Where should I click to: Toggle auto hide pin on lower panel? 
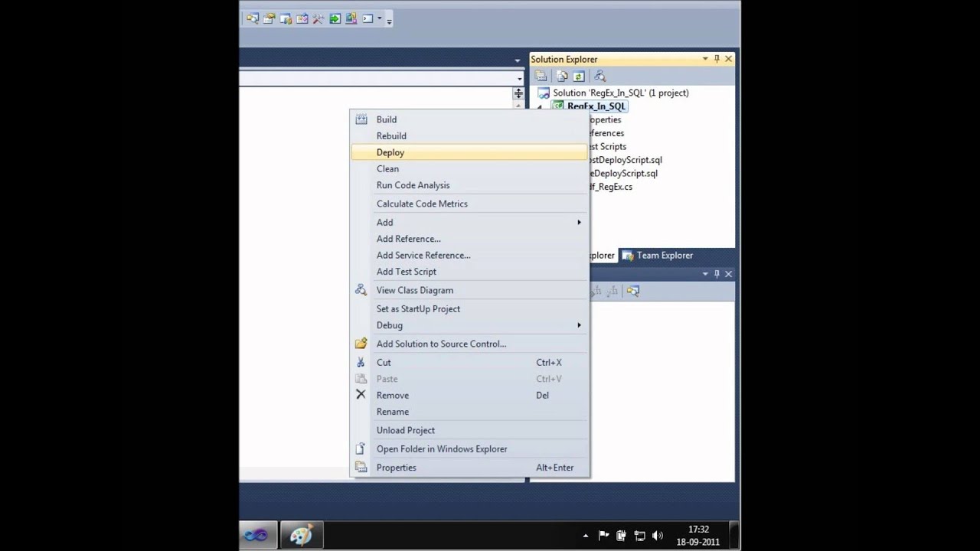(717, 274)
